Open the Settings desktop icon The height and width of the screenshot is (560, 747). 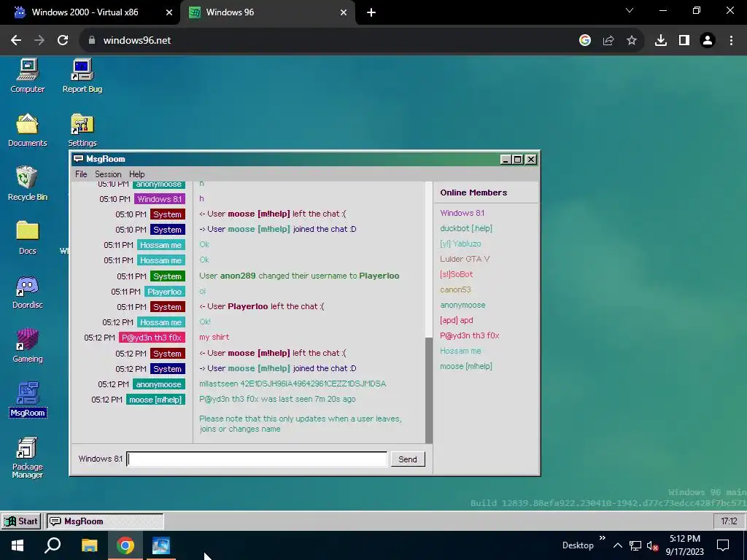click(x=82, y=130)
